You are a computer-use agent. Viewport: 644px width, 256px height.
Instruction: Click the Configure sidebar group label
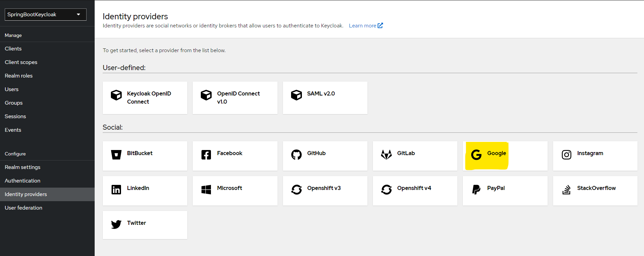click(15, 154)
